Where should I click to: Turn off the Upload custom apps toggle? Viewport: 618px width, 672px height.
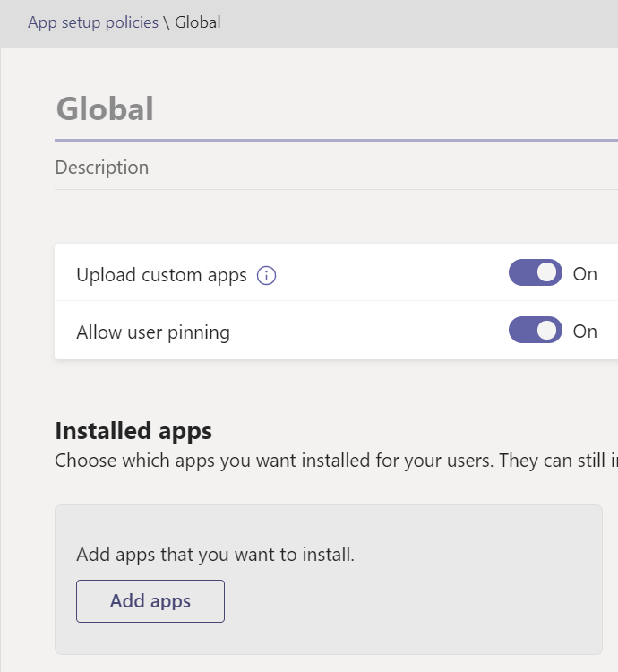tap(536, 272)
